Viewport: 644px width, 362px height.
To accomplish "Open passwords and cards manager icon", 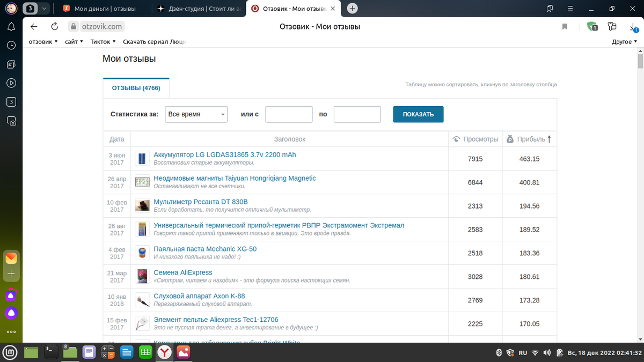I will (x=613, y=26).
